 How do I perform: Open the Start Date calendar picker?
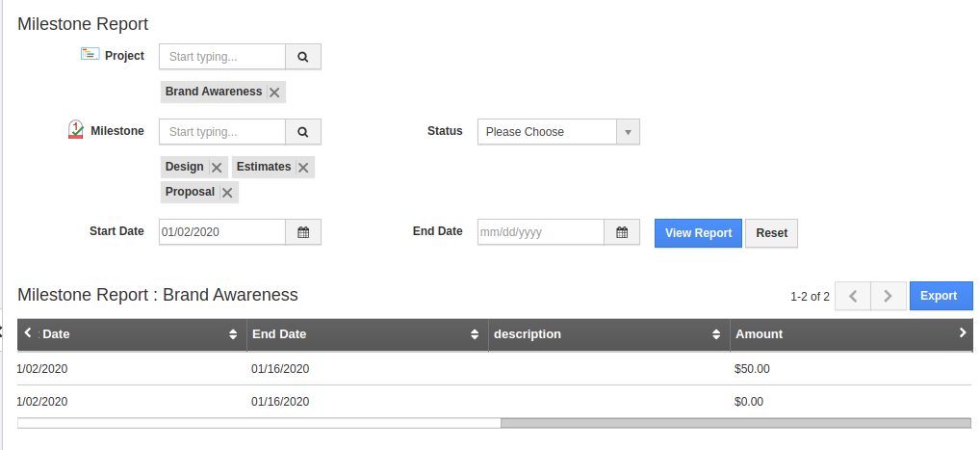[x=303, y=232]
